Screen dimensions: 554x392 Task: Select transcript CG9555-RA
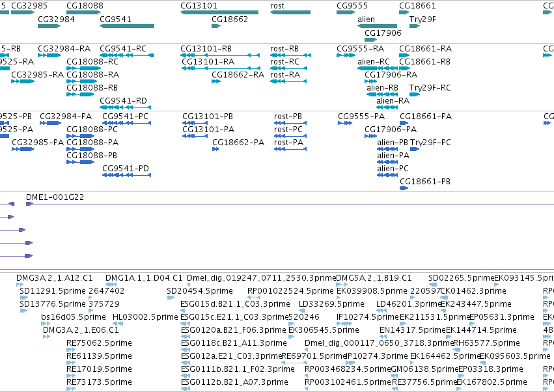pyautogui.click(x=346, y=55)
